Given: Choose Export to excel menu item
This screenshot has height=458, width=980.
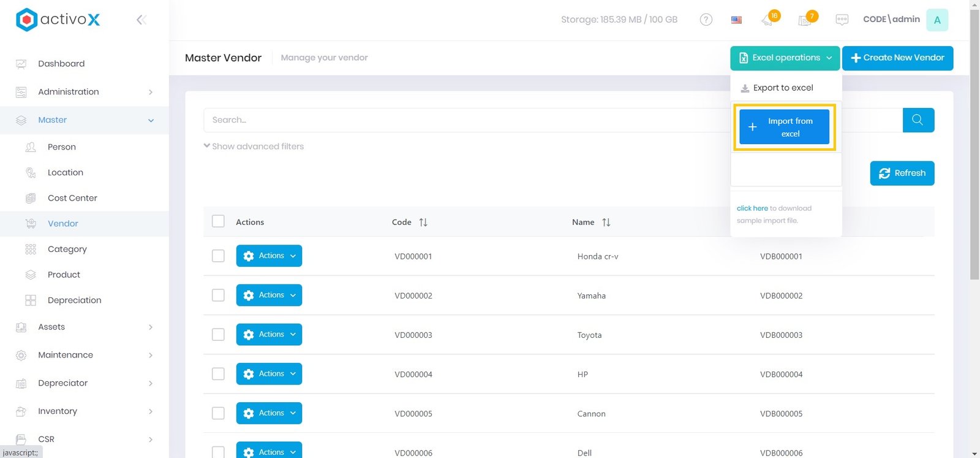Looking at the screenshot, I should tap(783, 88).
